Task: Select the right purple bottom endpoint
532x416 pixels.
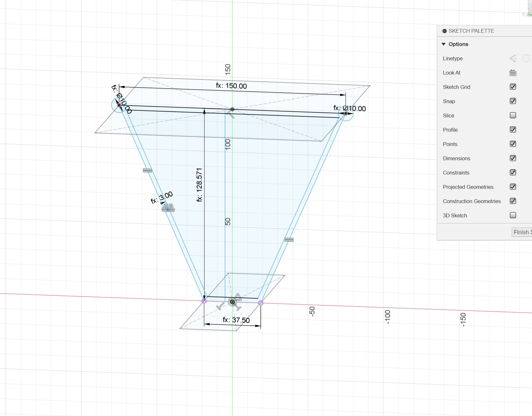Action: 261,303
